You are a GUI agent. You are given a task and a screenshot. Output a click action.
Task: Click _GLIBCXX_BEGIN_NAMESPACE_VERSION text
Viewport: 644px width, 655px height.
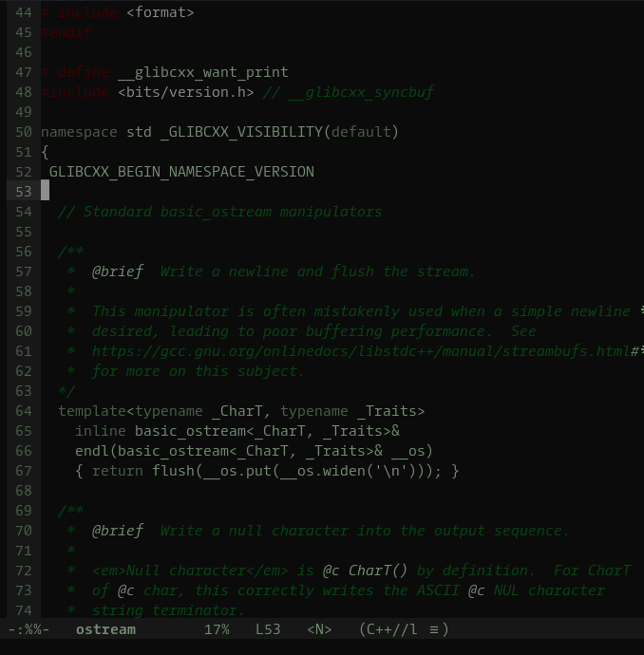(x=178, y=172)
